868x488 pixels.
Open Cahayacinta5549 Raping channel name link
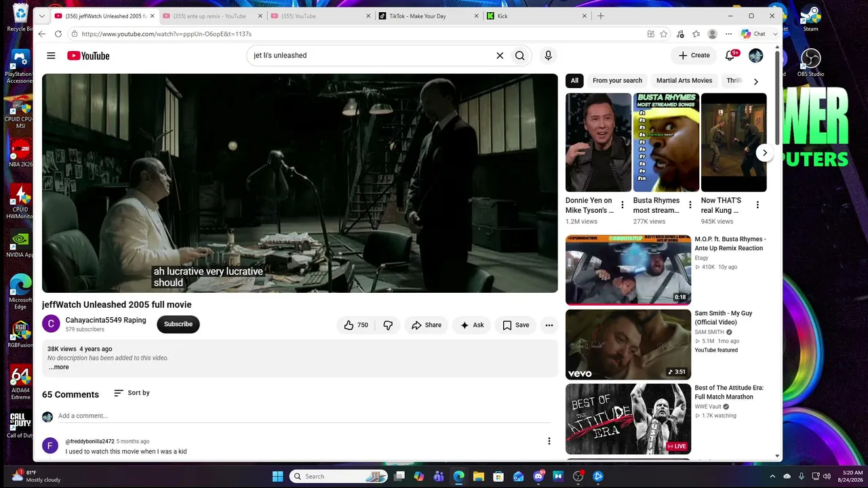106,320
